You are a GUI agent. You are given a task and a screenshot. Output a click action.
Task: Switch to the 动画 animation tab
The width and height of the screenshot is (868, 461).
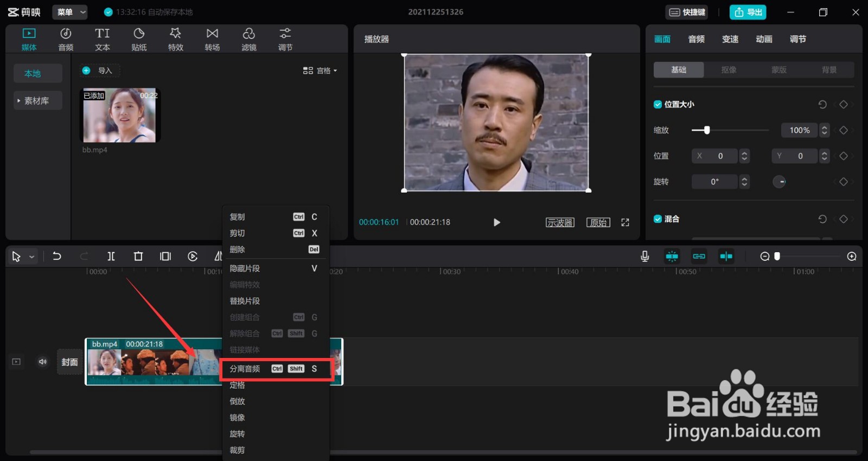764,39
